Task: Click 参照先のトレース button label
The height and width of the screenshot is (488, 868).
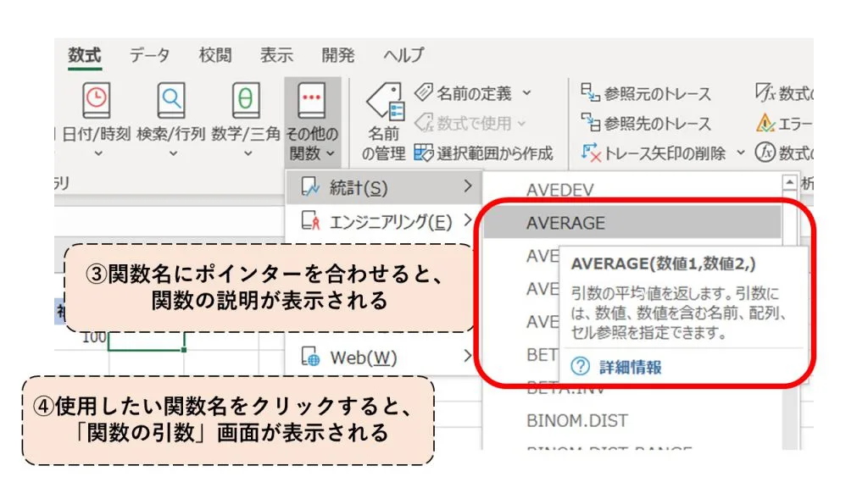Action: (657, 124)
